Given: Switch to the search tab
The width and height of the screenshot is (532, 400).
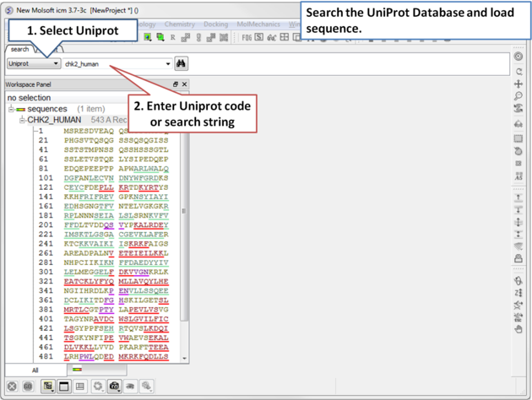Looking at the screenshot, I should 19,50.
